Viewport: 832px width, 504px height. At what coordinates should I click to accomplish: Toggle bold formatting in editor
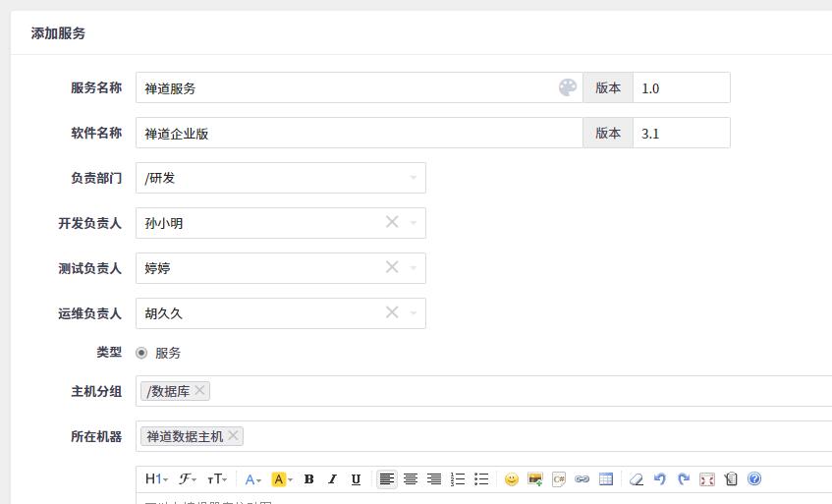pos(308,479)
